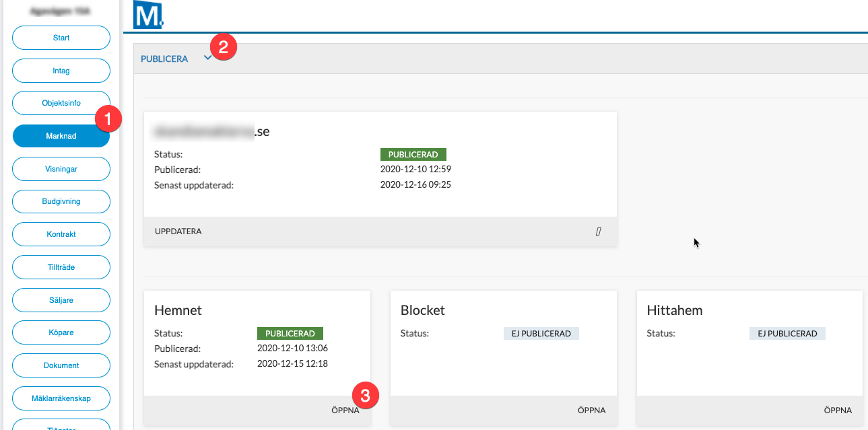The image size is (868, 430).
Task: Click the PUBLICERAD badge on Hemnet card
Action: [x=290, y=333]
